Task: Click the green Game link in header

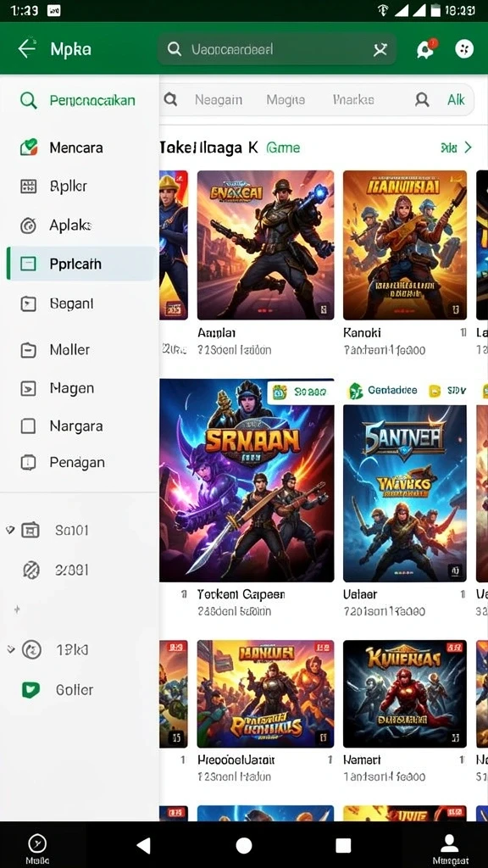Action: tap(283, 147)
